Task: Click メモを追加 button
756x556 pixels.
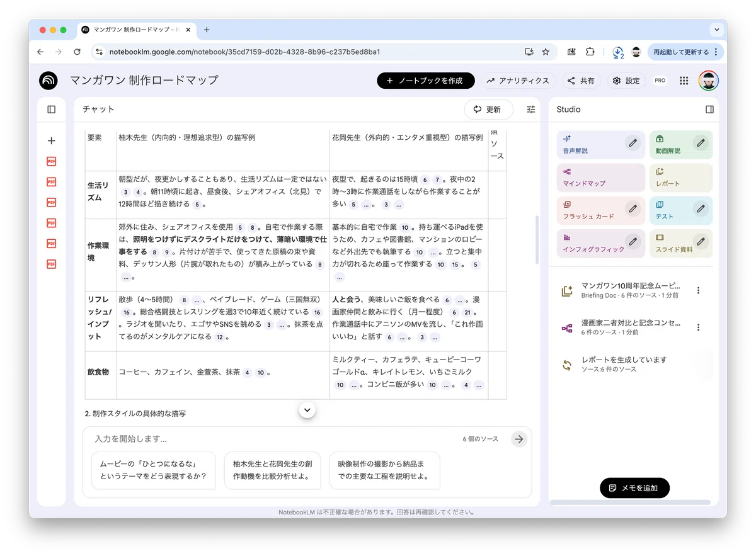Action: 634,488
